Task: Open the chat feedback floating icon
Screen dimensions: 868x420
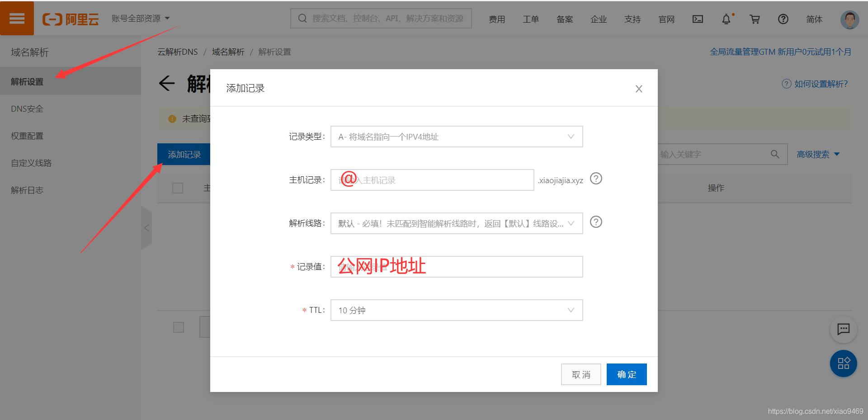Action: click(x=843, y=329)
